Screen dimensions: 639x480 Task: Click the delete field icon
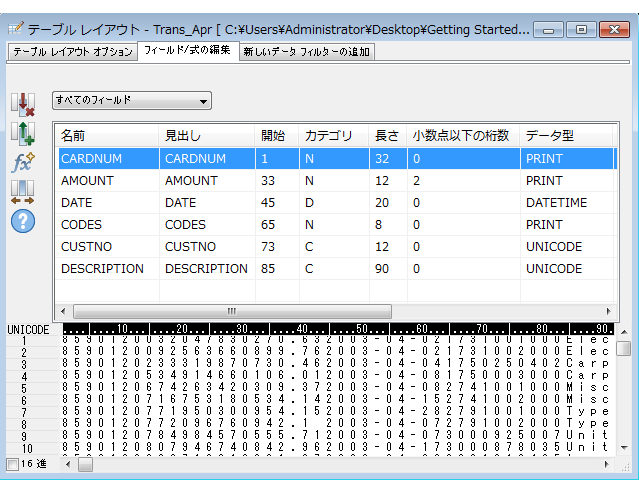pyautogui.click(x=22, y=104)
